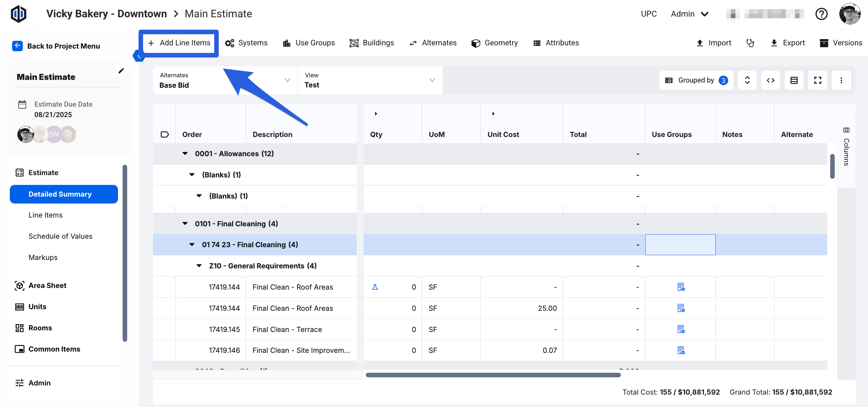Collapse the left sidebar with blue arrow
The height and width of the screenshot is (407, 868).
(x=139, y=56)
